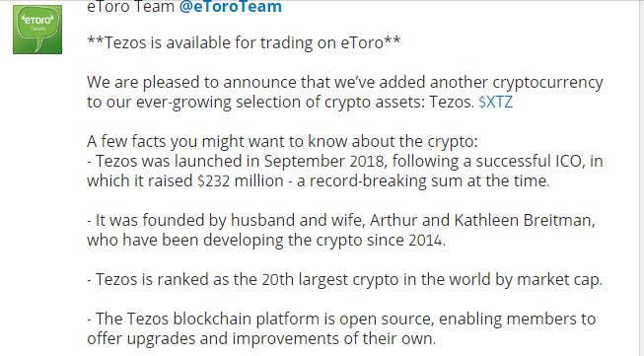The width and height of the screenshot is (644, 356).
Task: Click the vertical scrollbar at right edge
Action: point(642,178)
